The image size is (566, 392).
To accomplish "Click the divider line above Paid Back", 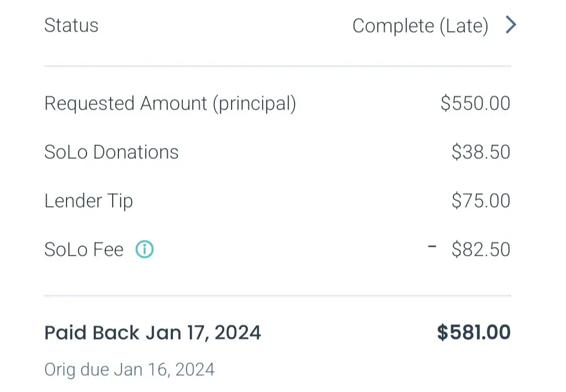I will [277, 296].
